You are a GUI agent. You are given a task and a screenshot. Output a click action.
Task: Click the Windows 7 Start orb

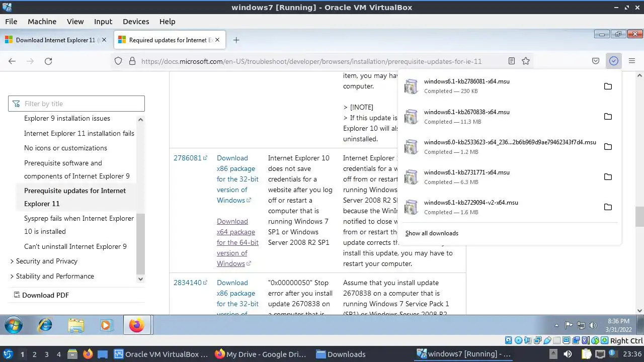click(x=14, y=325)
